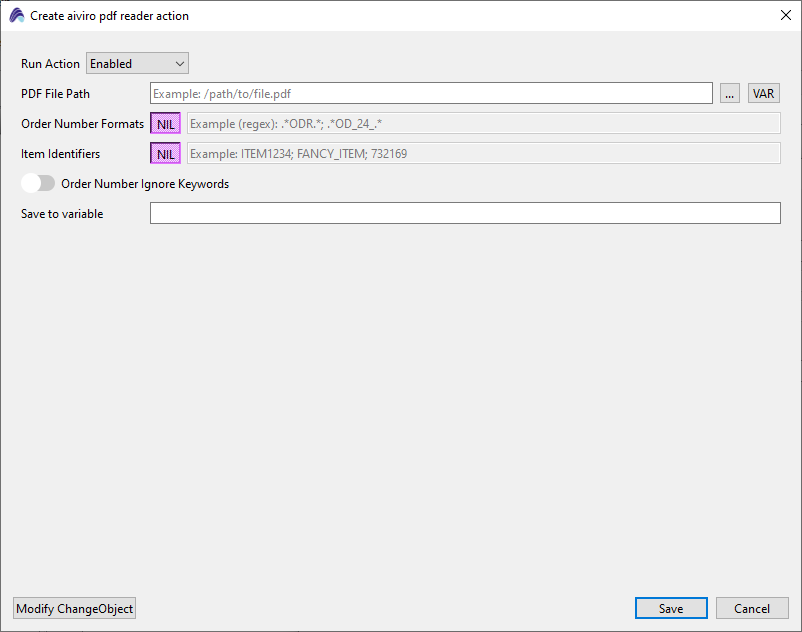Click the Item Identifiers example field

pos(483,154)
